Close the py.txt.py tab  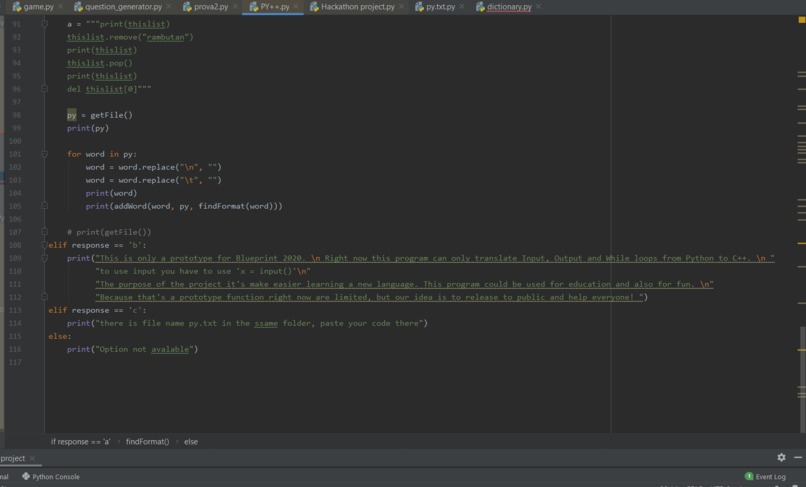(x=462, y=7)
